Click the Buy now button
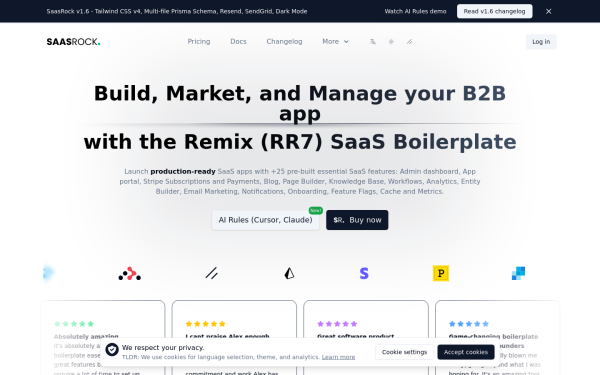 pos(357,220)
